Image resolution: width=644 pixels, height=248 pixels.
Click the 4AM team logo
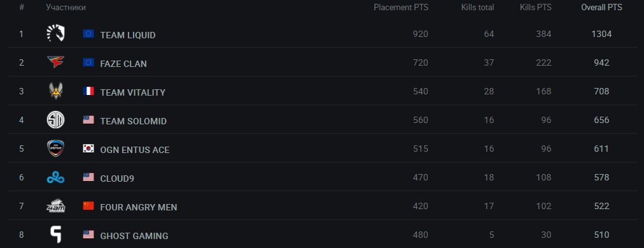tap(55, 206)
